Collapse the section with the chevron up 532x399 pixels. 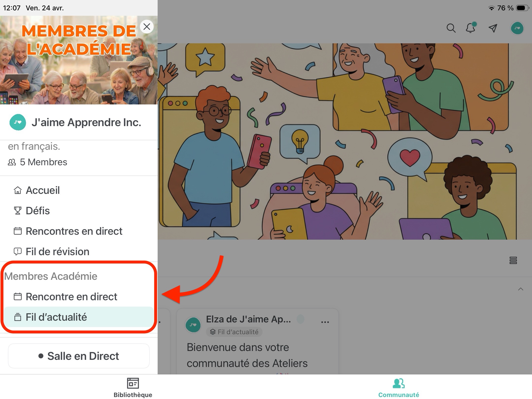(x=520, y=289)
